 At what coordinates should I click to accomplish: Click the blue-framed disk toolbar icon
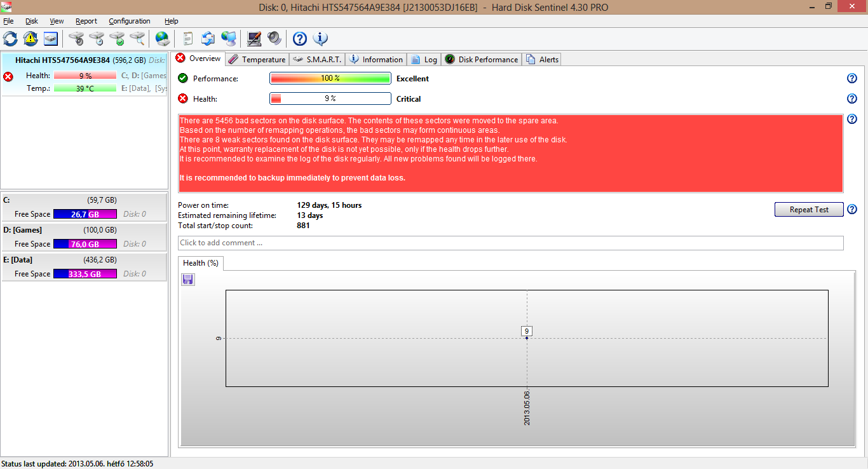(51, 39)
